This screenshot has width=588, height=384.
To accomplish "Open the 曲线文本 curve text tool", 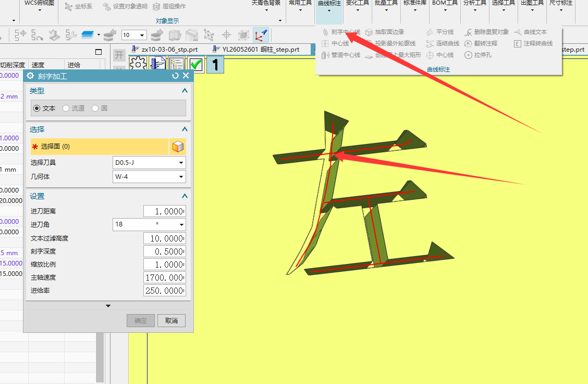I will click(530, 32).
